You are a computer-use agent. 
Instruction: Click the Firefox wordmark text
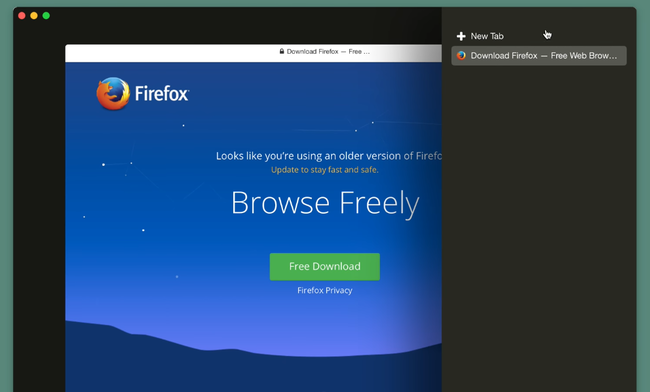tap(162, 94)
